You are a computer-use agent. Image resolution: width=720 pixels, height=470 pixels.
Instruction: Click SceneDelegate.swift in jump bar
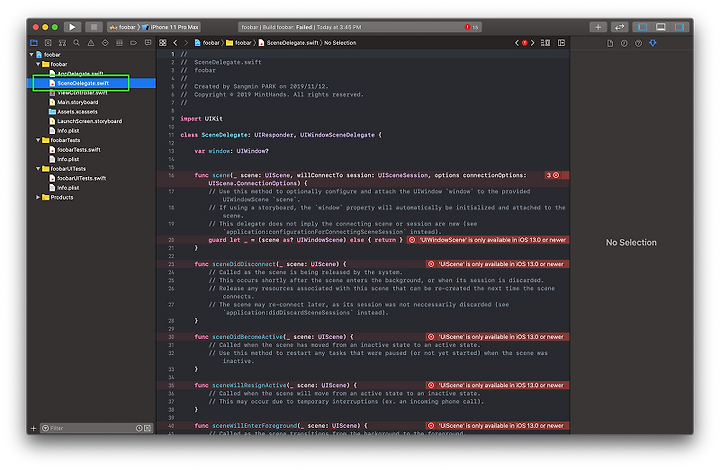tap(289, 43)
